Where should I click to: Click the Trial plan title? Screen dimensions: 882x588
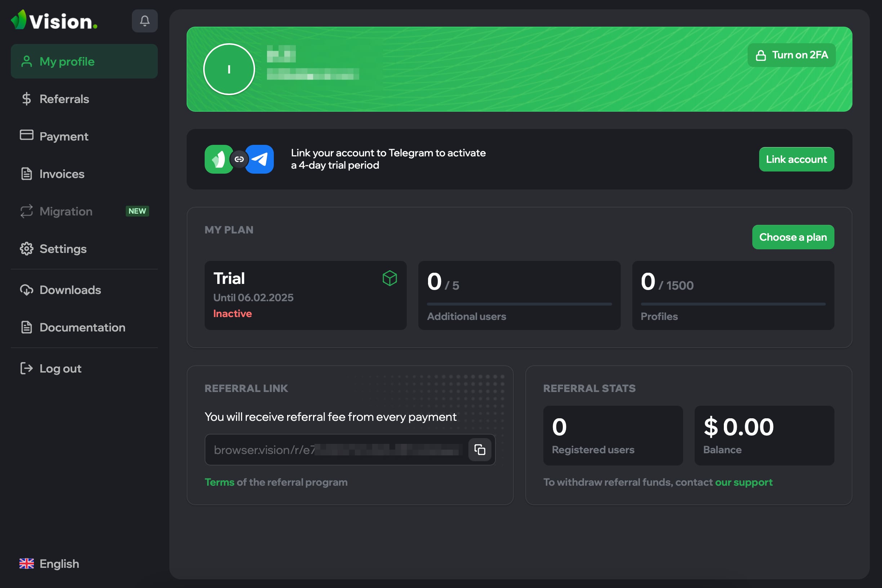pyautogui.click(x=229, y=278)
